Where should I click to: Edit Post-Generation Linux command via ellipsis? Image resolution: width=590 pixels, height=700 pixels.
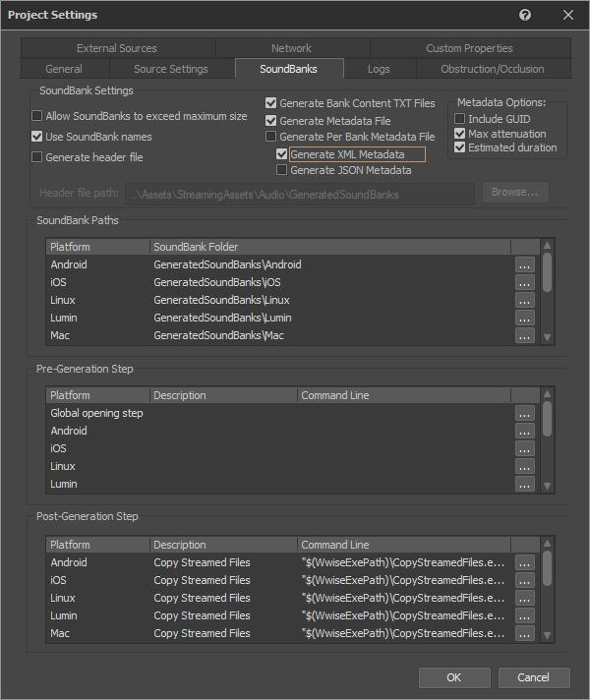pyautogui.click(x=525, y=598)
